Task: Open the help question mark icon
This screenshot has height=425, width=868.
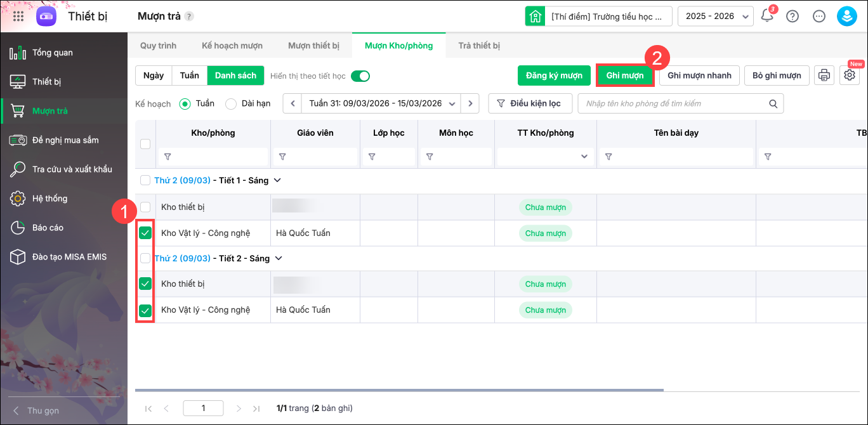Action: click(x=792, y=16)
